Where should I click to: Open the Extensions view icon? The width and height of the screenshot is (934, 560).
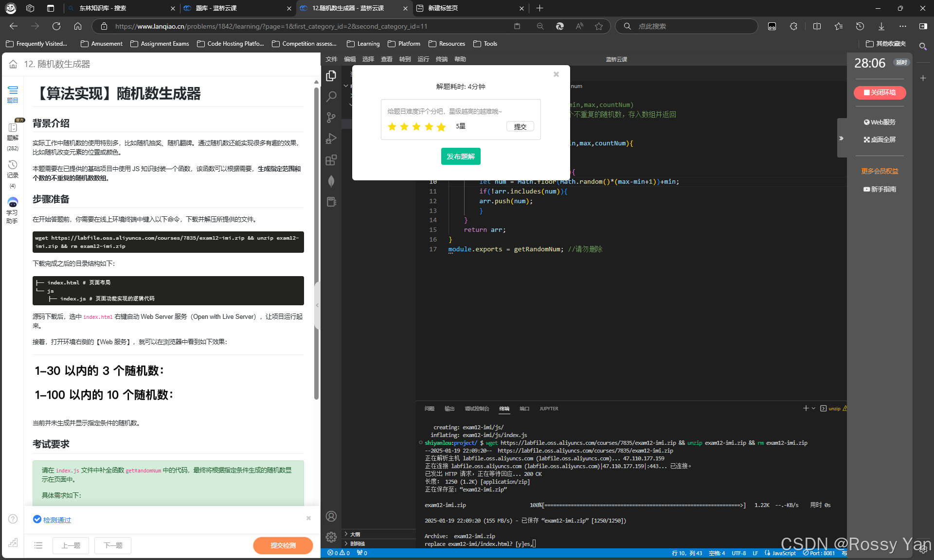tap(331, 160)
